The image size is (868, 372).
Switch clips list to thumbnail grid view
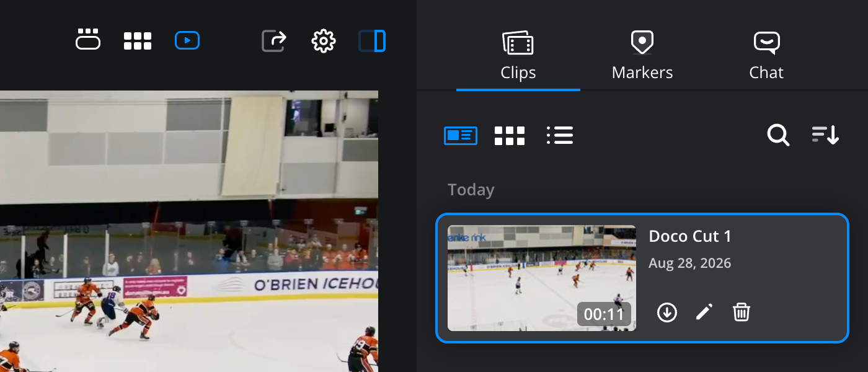(x=510, y=136)
